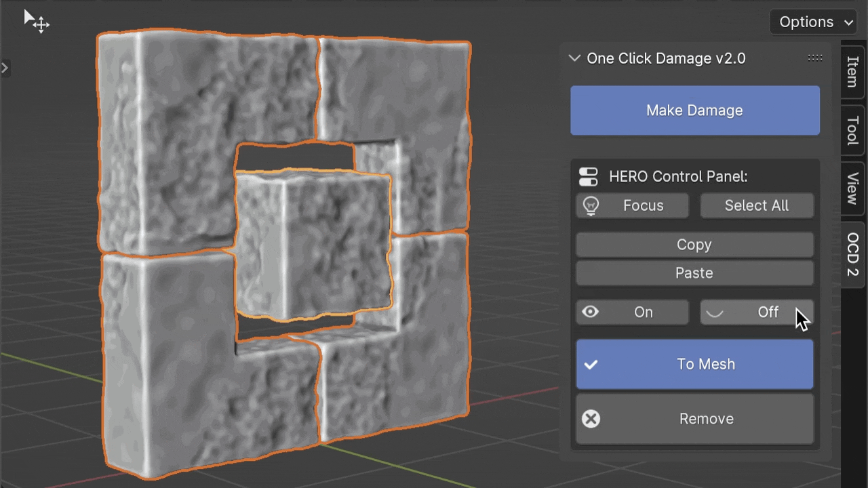Expand the hidden toolbar arrow at left edge
This screenshot has height=488, width=868.
coord(4,68)
